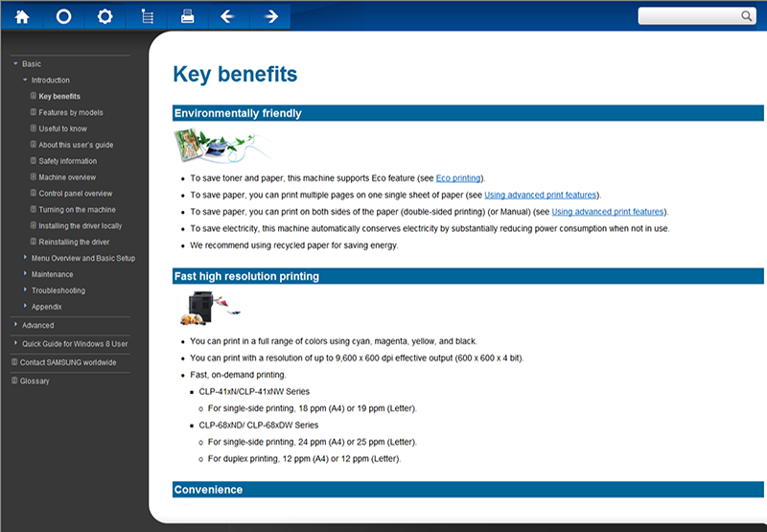The width and height of the screenshot is (767, 532).
Task: Click the Home icon in top toolbar
Action: pos(22,16)
